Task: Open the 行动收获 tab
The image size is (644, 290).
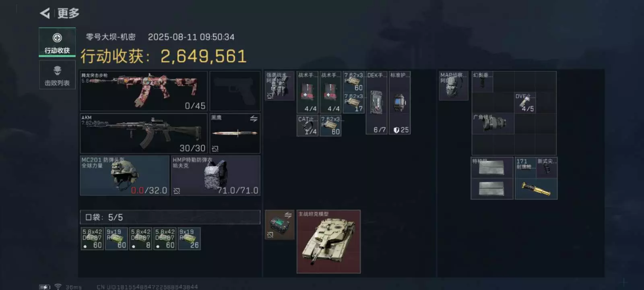Action: pyautogui.click(x=57, y=42)
